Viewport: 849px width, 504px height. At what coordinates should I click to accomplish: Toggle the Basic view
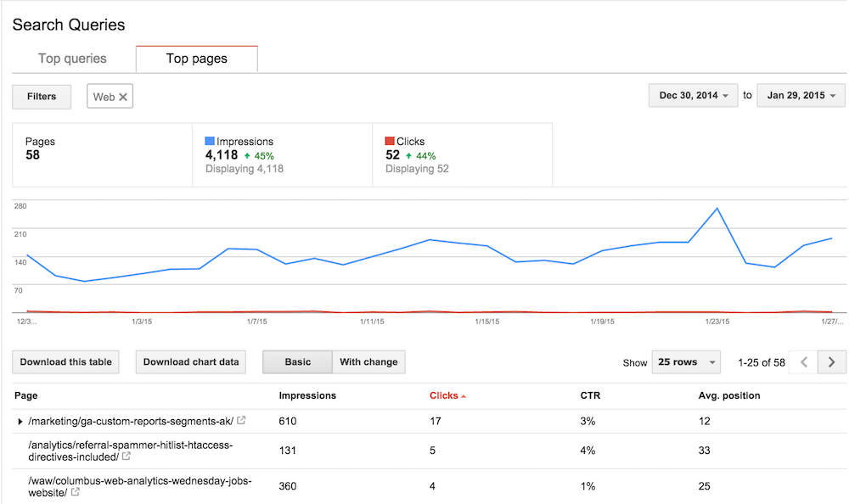pos(297,362)
